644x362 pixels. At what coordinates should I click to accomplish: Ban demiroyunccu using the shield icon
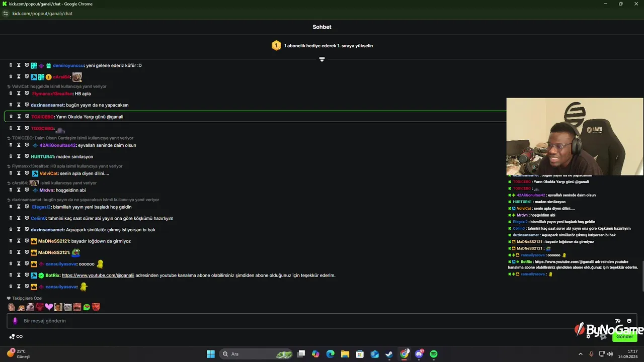pyautogui.click(x=27, y=65)
